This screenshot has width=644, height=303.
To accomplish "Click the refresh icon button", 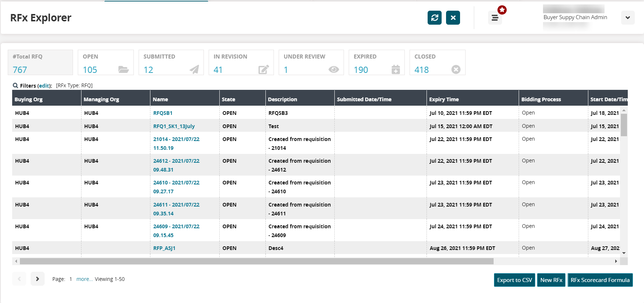I will click(x=434, y=18).
